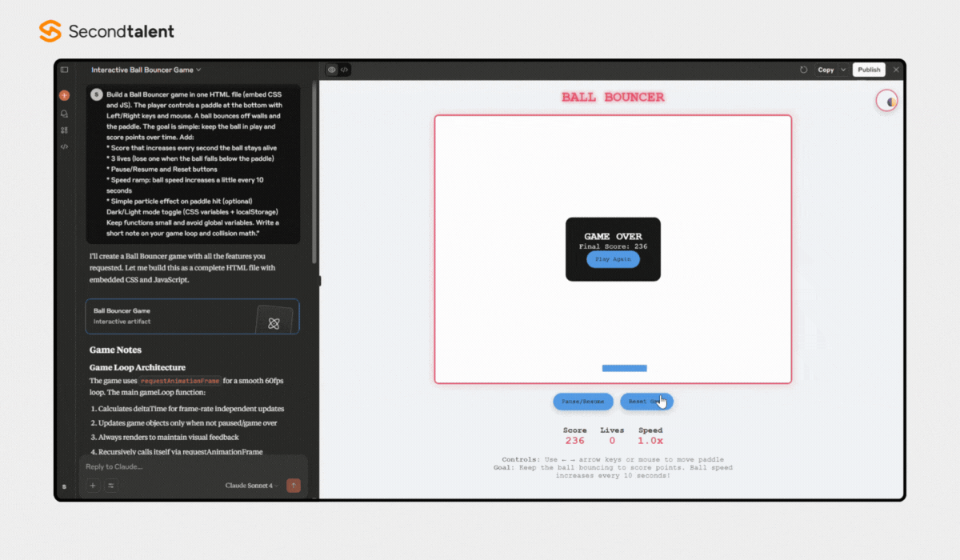This screenshot has width=960, height=560.
Task: Open the artifacts grid icon in sidebar
Action: tap(65, 130)
